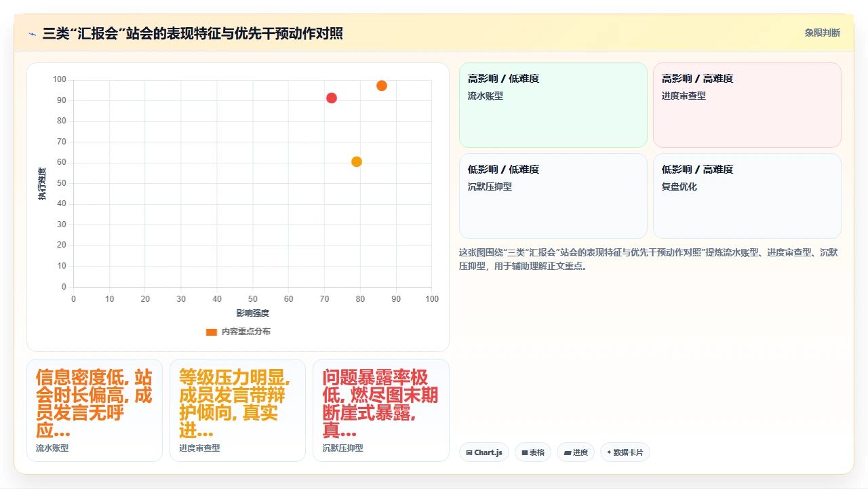Click the summary paragraph starting 这张图围绕

click(x=649, y=259)
